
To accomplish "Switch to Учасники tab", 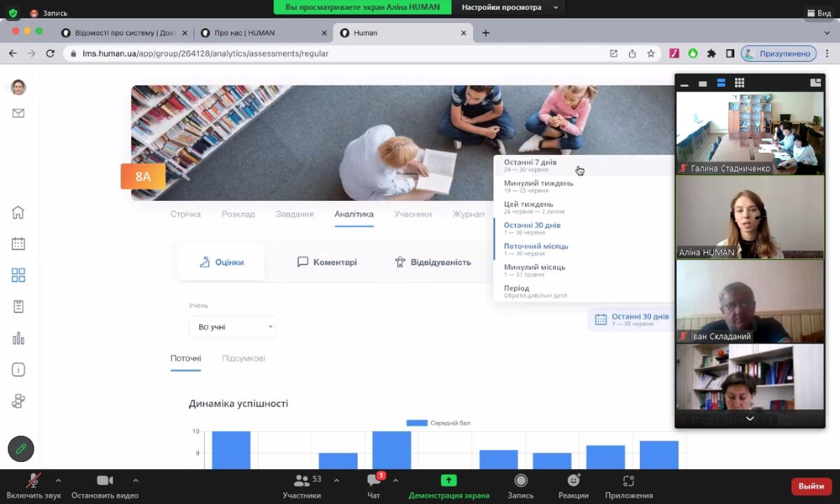I will [x=413, y=214].
